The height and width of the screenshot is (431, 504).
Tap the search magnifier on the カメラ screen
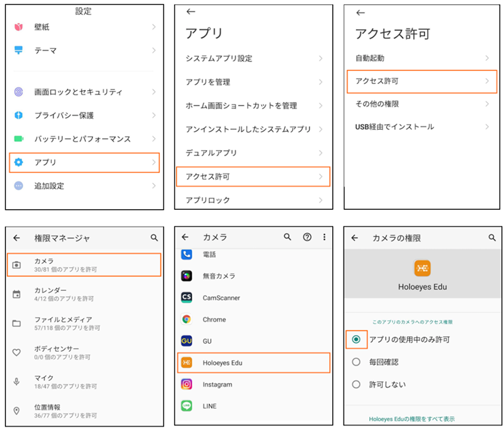(x=287, y=237)
